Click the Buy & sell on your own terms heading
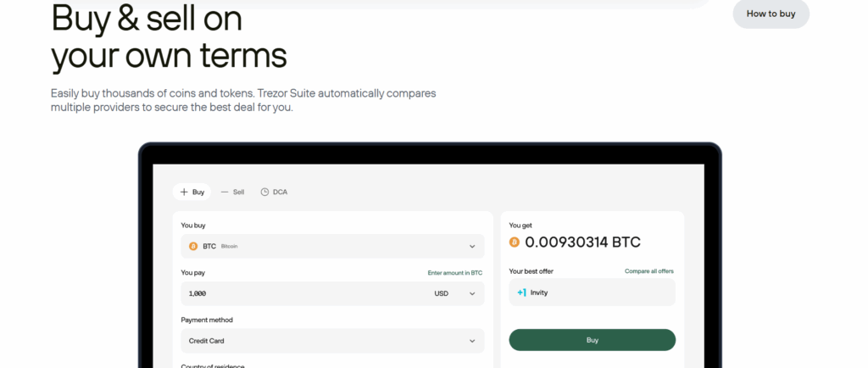The image size is (868, 368). point(169,36)
